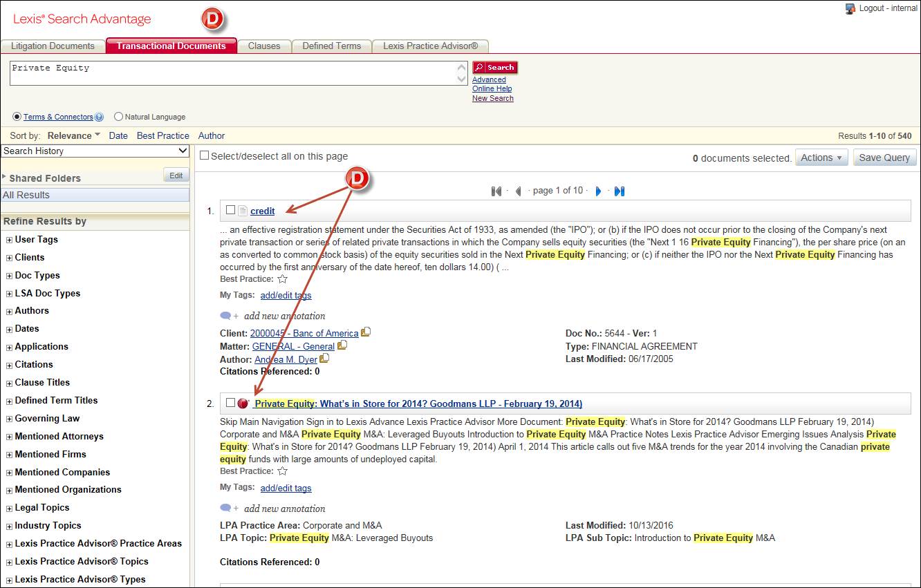Select the Terms & Connectors radio button
Screen dimensions: 921x588
(17, 117)
